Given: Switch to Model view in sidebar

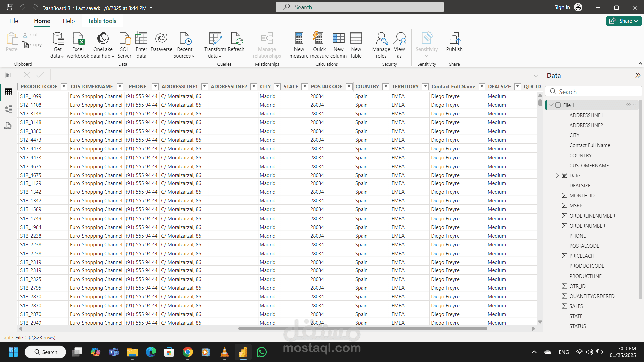Looking at the screenshot, I should point(8,109).
